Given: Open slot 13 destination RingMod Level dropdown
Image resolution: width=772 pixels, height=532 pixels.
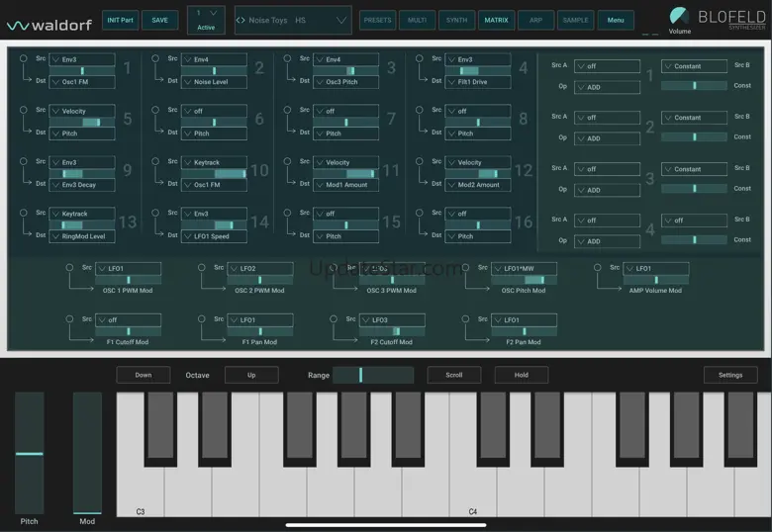Looking at the screenshot, I should tap(82, 236).
